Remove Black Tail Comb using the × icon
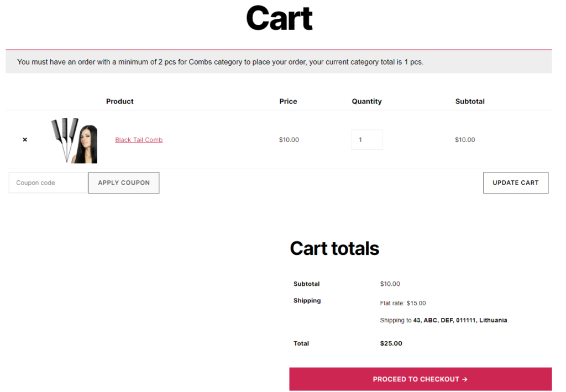The image size is (566, 392). pyautogui.click(x=25, y=140)
